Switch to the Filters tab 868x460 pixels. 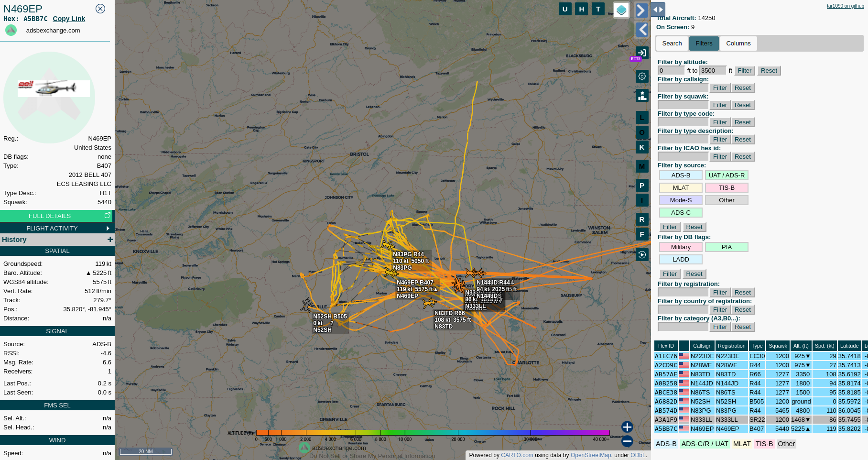point(704,44)
